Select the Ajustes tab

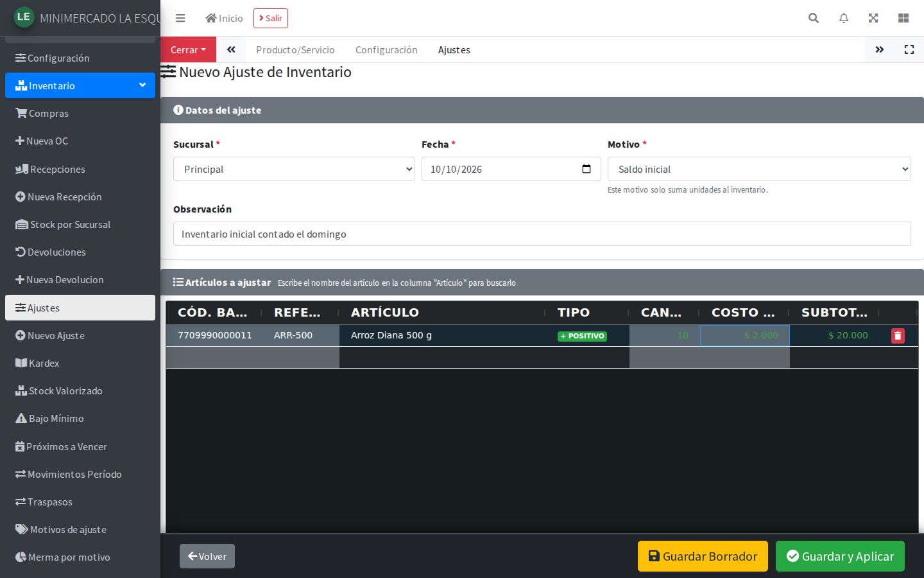[454, 49]
